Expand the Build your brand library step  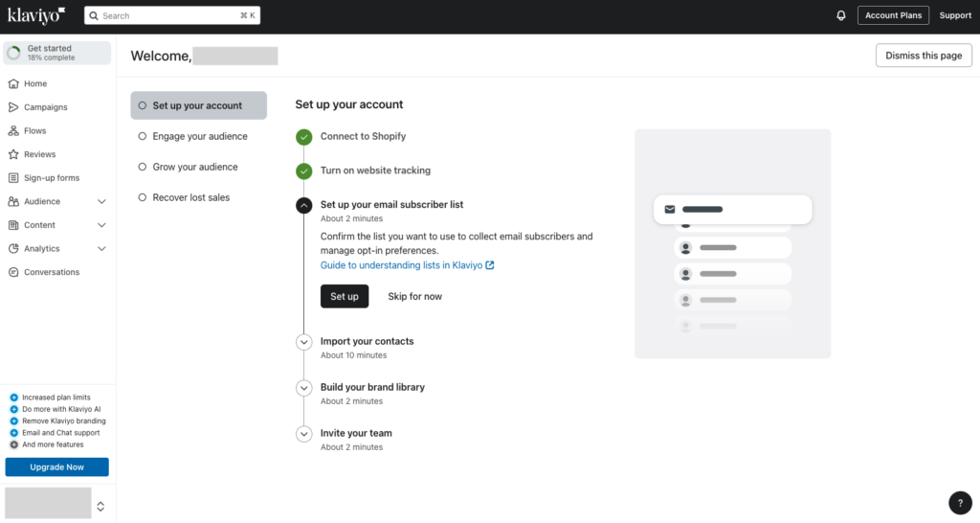[303, 388]
